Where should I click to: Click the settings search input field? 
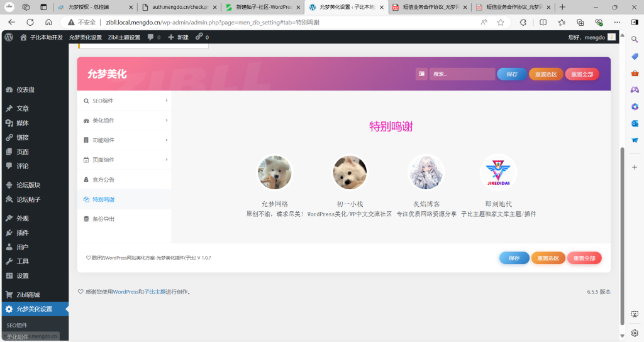(x=462, y=74)
